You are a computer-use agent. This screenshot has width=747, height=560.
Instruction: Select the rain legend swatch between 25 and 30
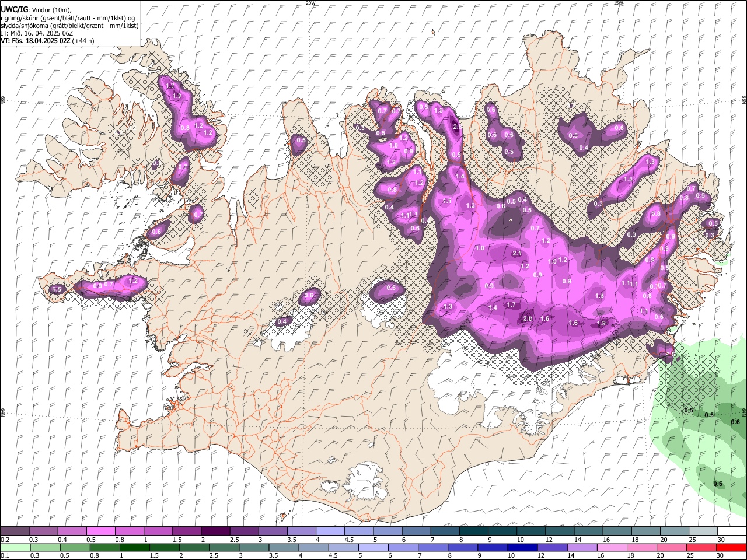coord(701,547)
